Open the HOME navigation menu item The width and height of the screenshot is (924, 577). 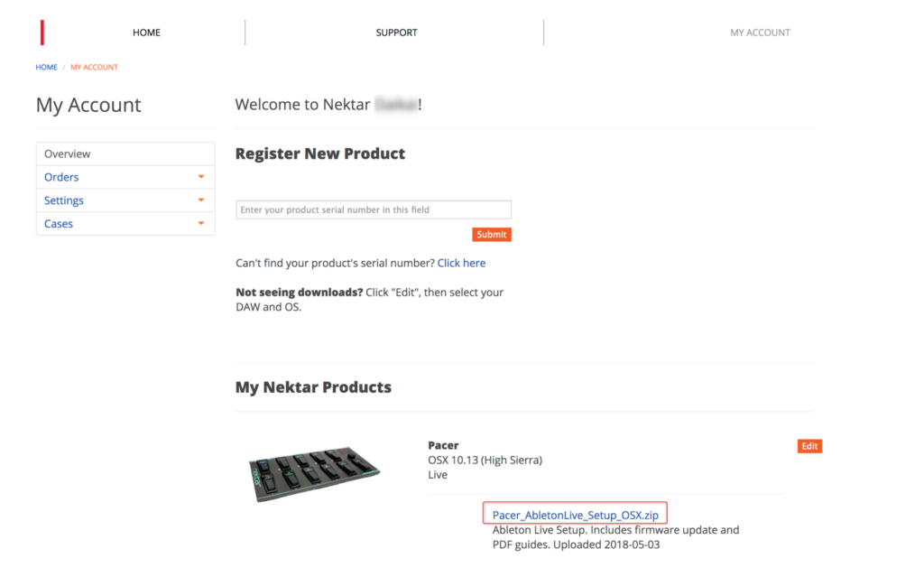click(x=146, y=33)
